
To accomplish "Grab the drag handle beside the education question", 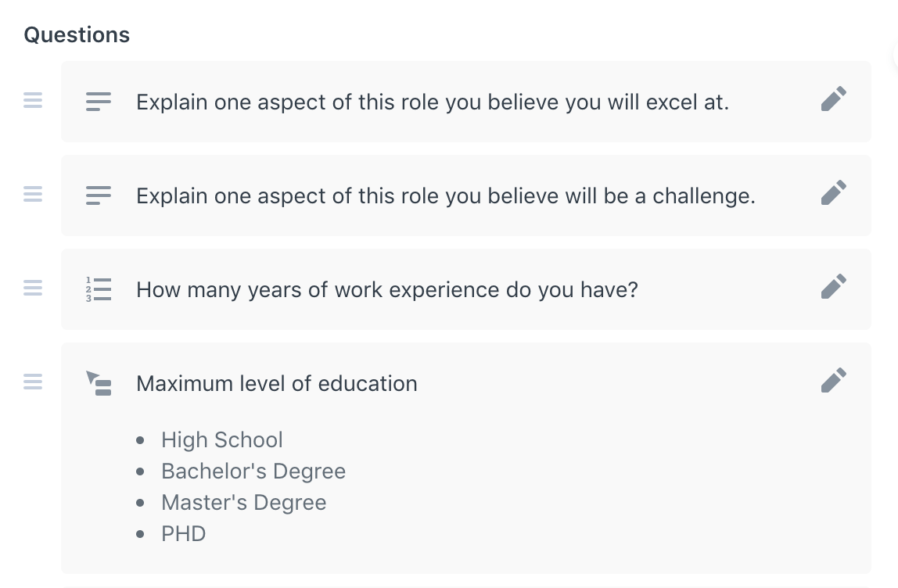I will tap(33, 382).
